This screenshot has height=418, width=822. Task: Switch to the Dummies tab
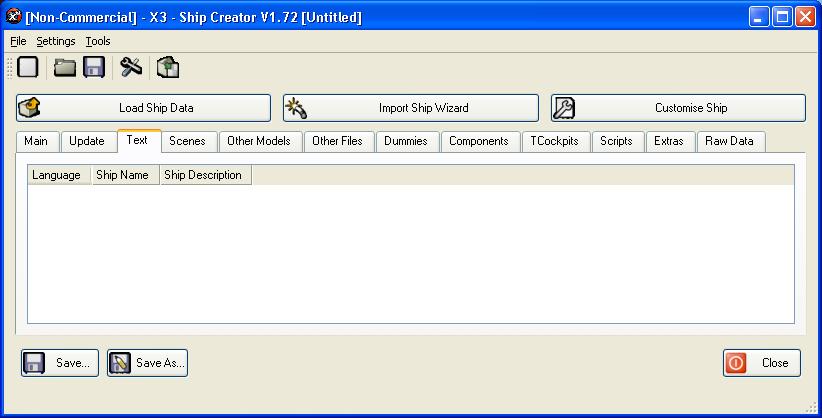(406, 142)
